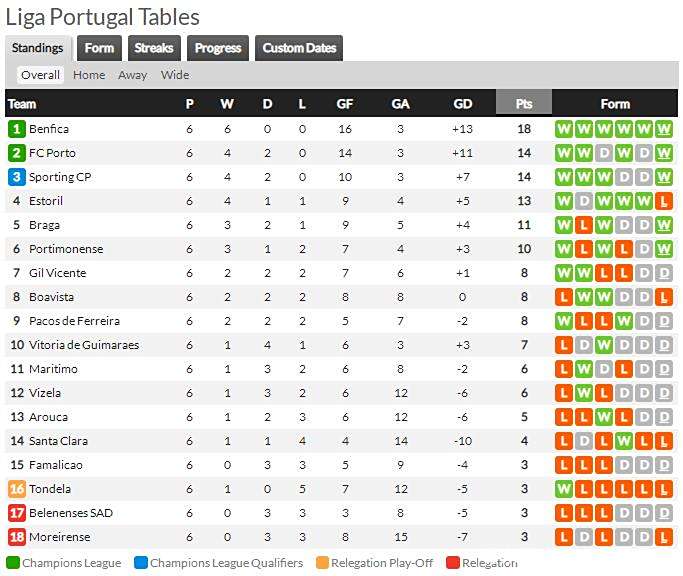Sort table by GF column header
Screen dimensions: 683x576
click(345, 103)
